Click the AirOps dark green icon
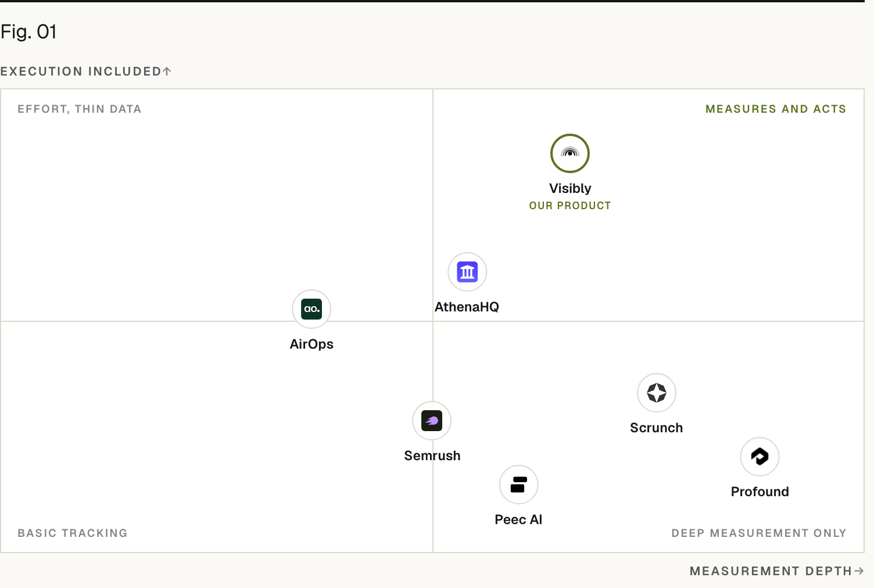 [x=311, y=309]
